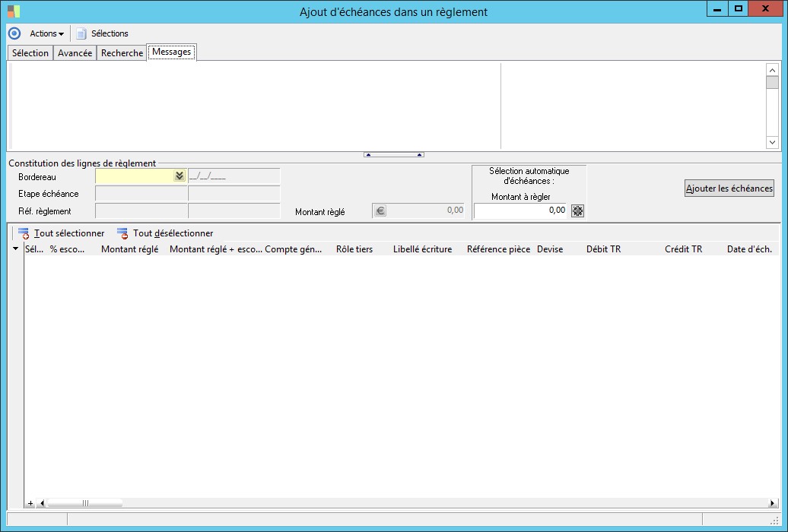Click the Compte gén... column header
The image size is (788, 532).
(x=294, y=249)
